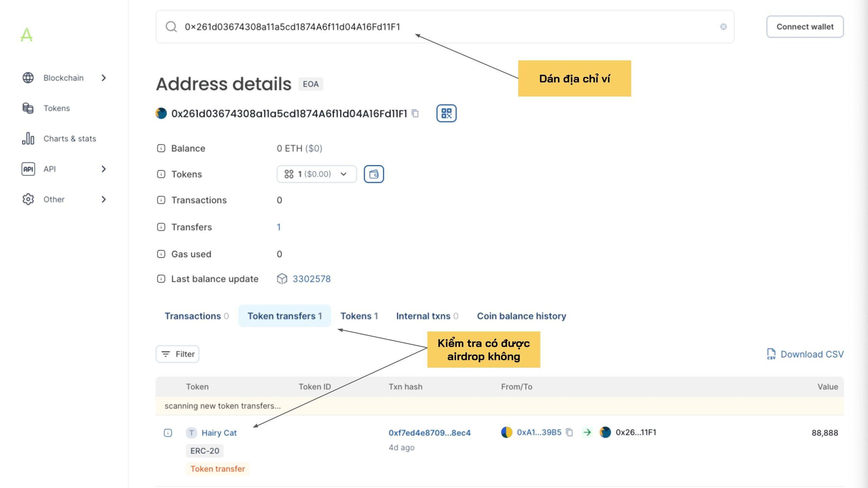Viewport: 868px width, 488px height.
Task: Click the checkbox next to Hairy Cat transfer
Action: coord(168,432)
